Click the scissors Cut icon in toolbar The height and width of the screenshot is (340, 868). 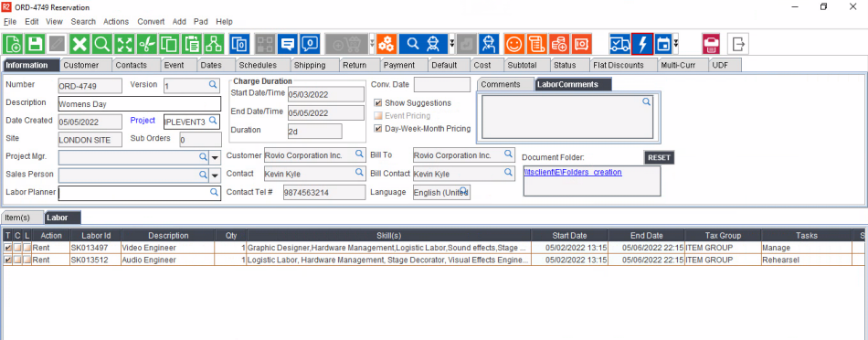tap(147, 44)
